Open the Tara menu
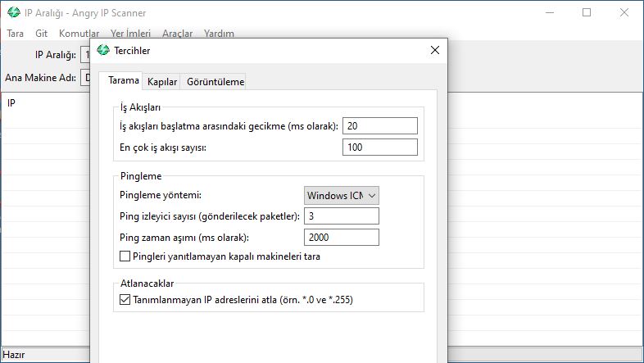The image size is (644, 363). pyautogui.click(x=16, y=34)
